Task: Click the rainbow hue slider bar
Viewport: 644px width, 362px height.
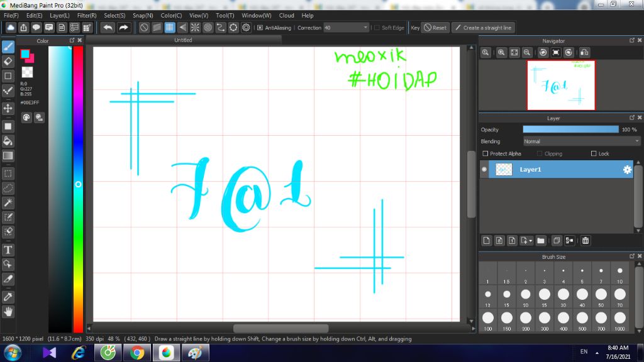Action: tap(78, 189)
